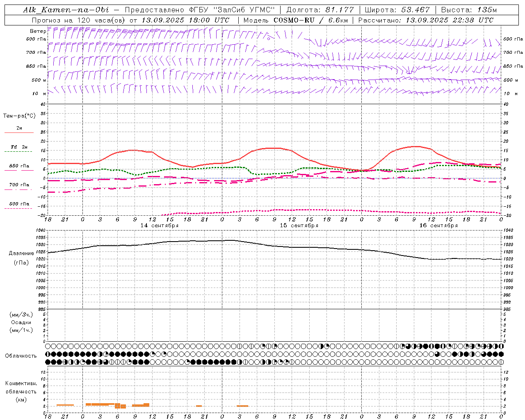525x420 pixels.
Task: Click the 'Ветер' wind panel label
Action: point(38,31)
